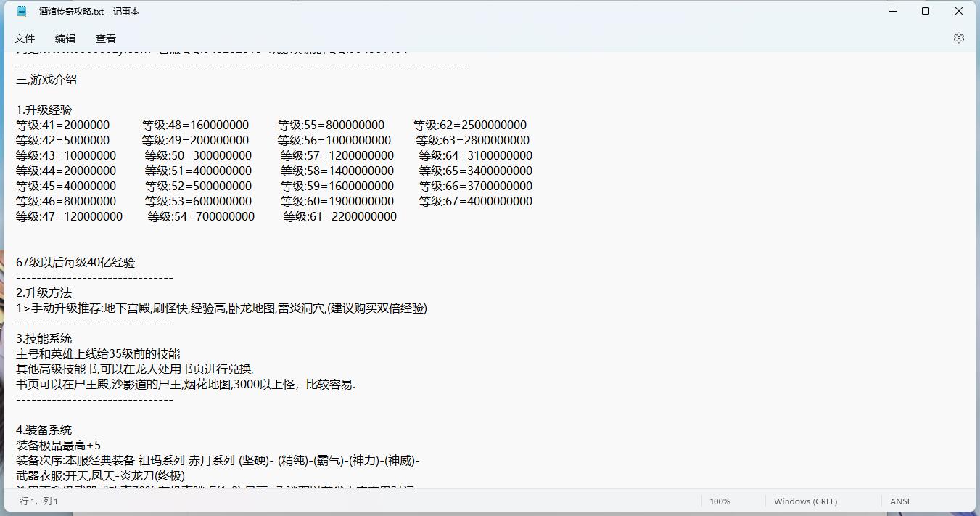Click the Notepad app icon in the title bar
This screenshot has height=516, width=980.
point(22,11)
